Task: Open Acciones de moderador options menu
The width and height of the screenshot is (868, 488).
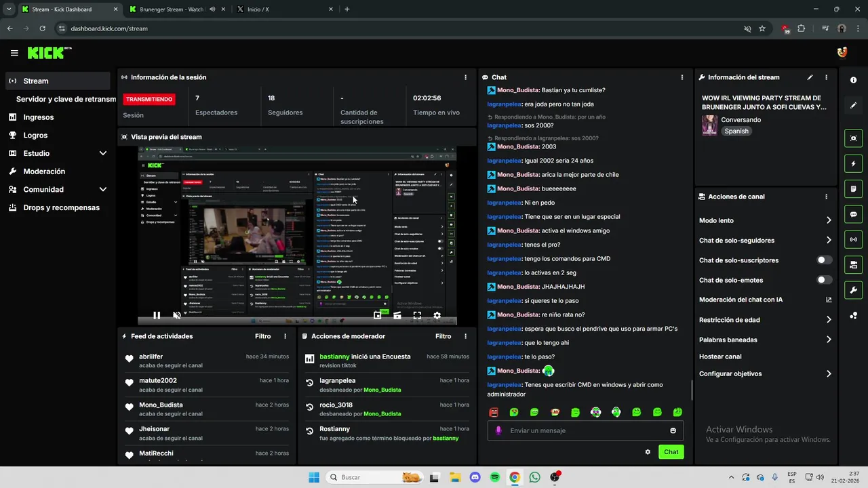Action: pyautogui.click(x=465, y=336)
